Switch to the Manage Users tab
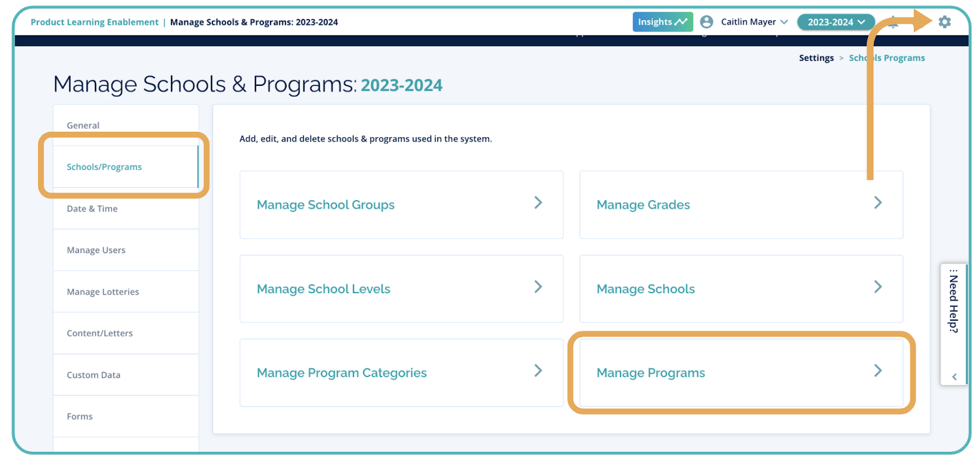The width and height of the screenshot is (980, 469). point(96,250)
